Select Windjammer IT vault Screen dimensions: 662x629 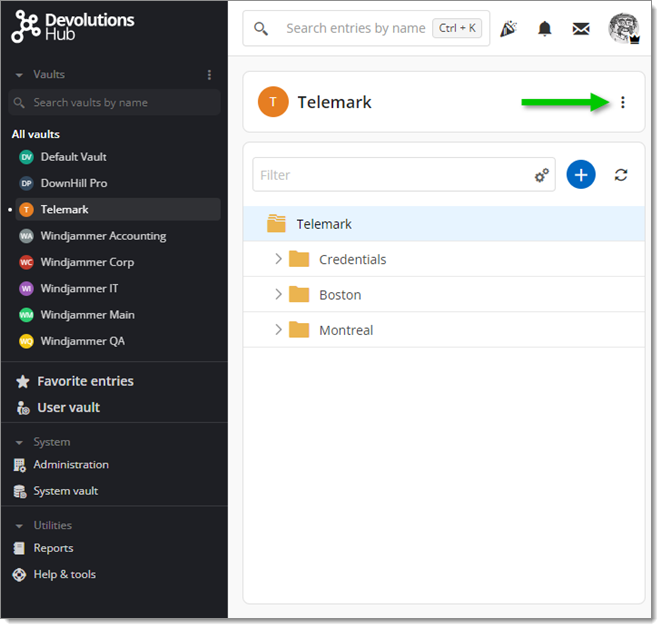click(118, 288)
